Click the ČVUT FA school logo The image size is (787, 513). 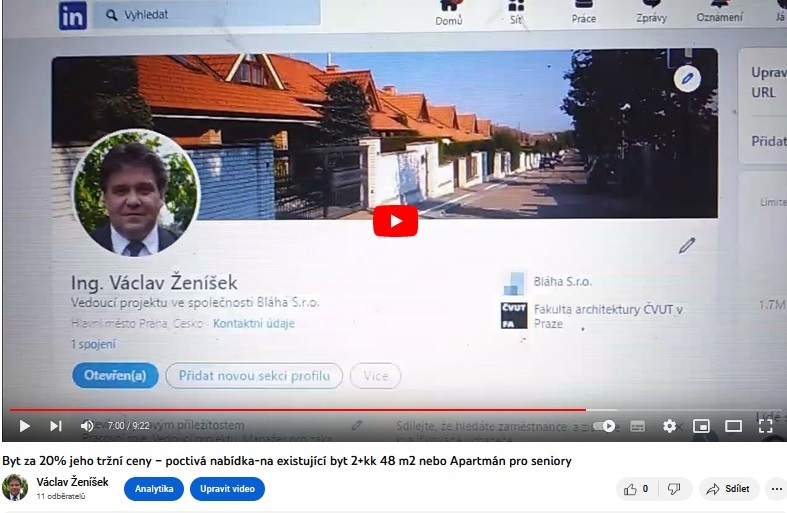point(514,315)
